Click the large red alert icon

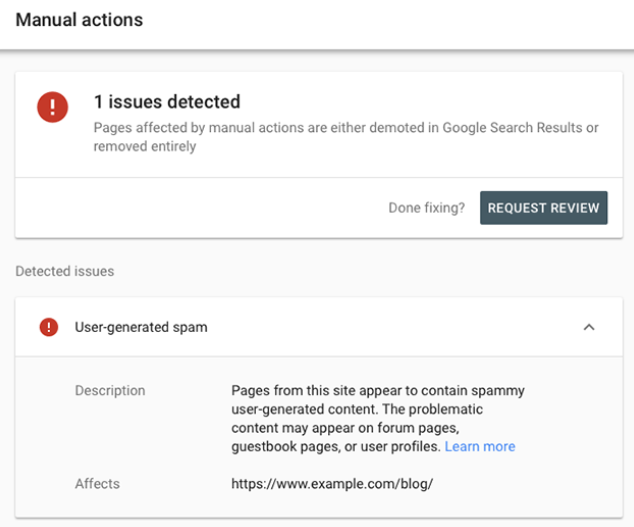click(52, 107)
